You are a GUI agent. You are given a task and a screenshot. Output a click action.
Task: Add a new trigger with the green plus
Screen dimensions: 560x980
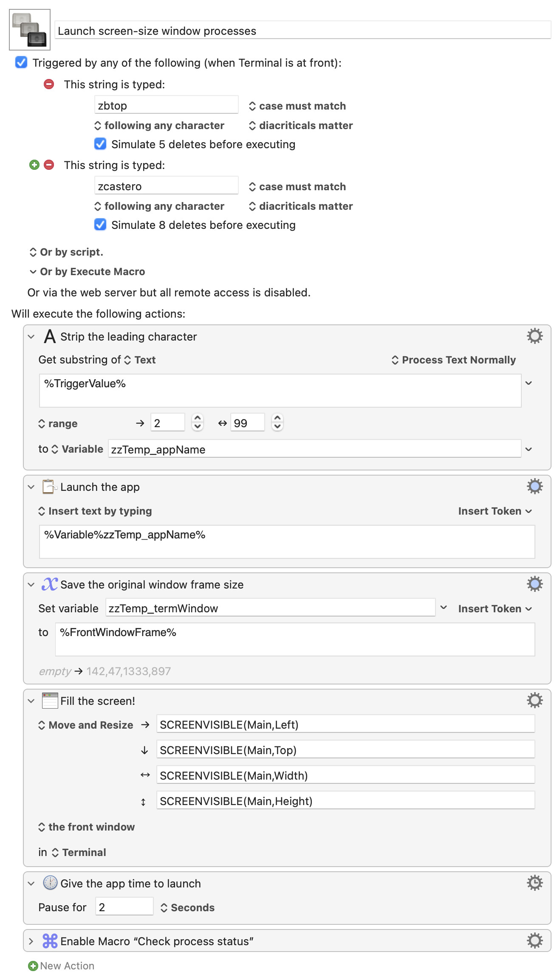coord(34,165)
